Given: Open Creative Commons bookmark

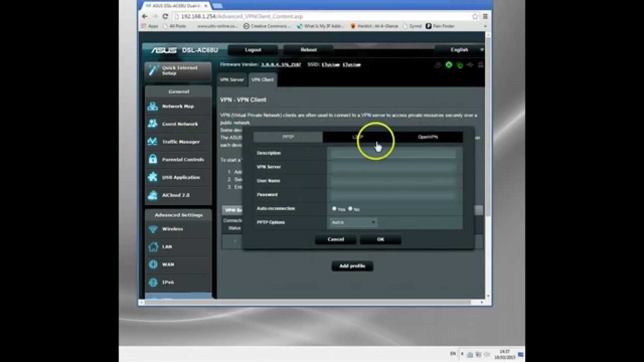Looking at the screenshot, I should tap(267, 26).
